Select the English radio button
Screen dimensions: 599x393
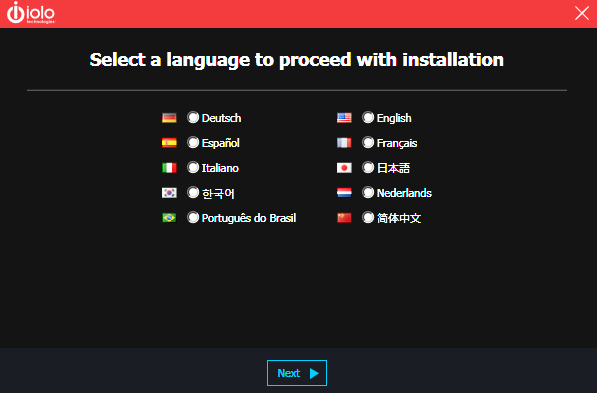[368, 117]
